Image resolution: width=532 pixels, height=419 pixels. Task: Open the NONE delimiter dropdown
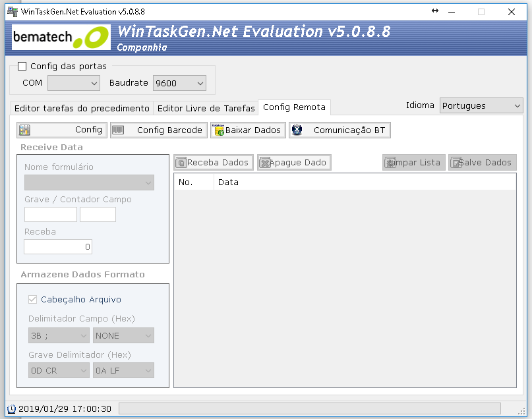123,335
